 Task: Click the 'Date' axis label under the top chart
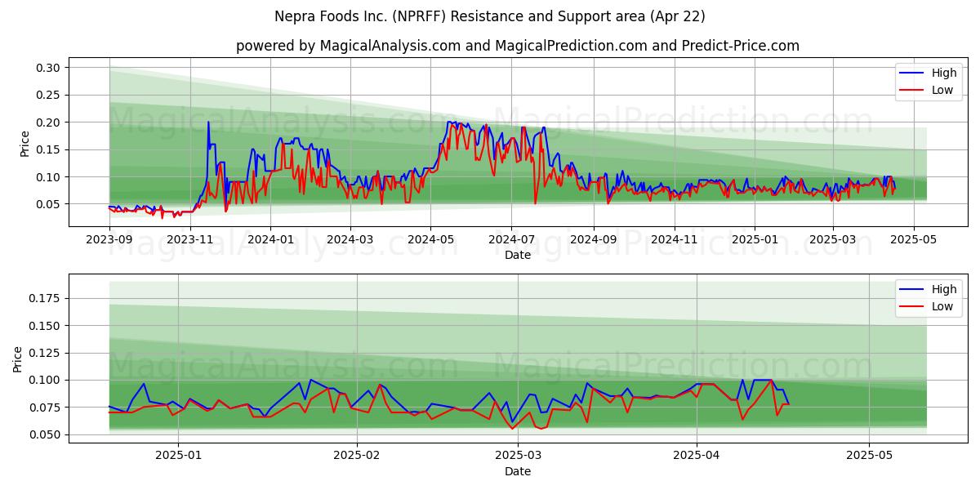518,255
